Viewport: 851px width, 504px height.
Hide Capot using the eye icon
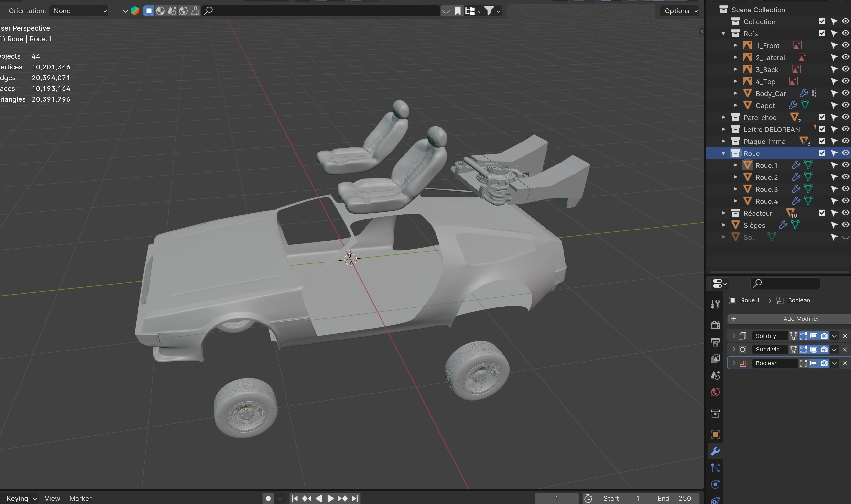coord(845,105)
